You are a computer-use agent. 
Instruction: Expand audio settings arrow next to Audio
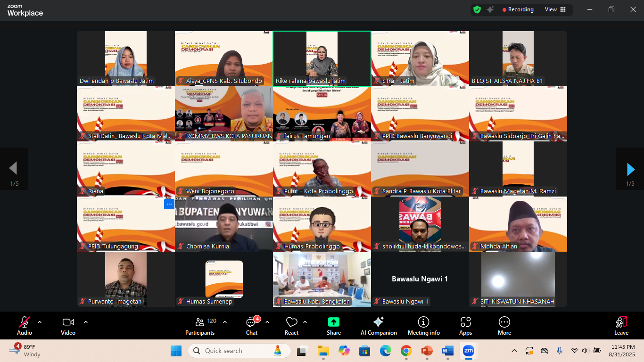[x=40, y=322]
